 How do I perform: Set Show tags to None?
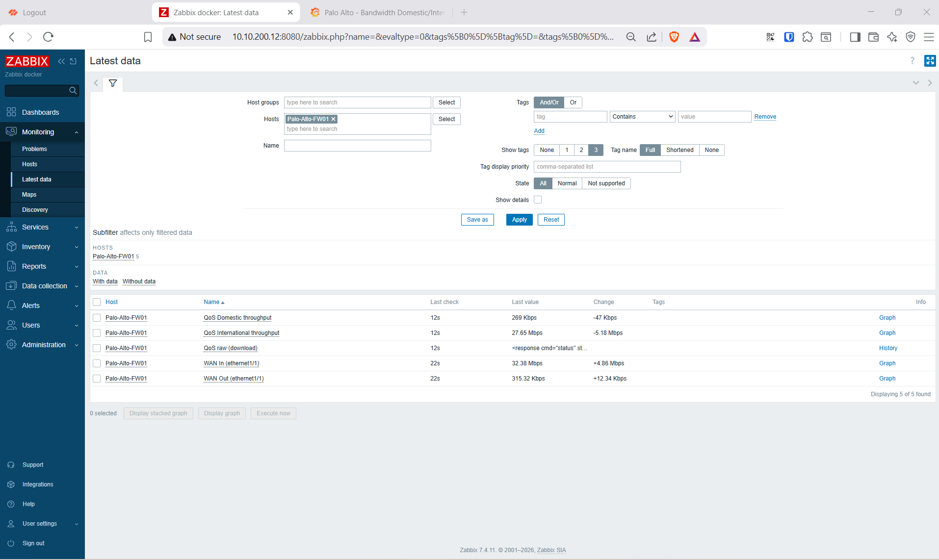(x=547, y=150)
